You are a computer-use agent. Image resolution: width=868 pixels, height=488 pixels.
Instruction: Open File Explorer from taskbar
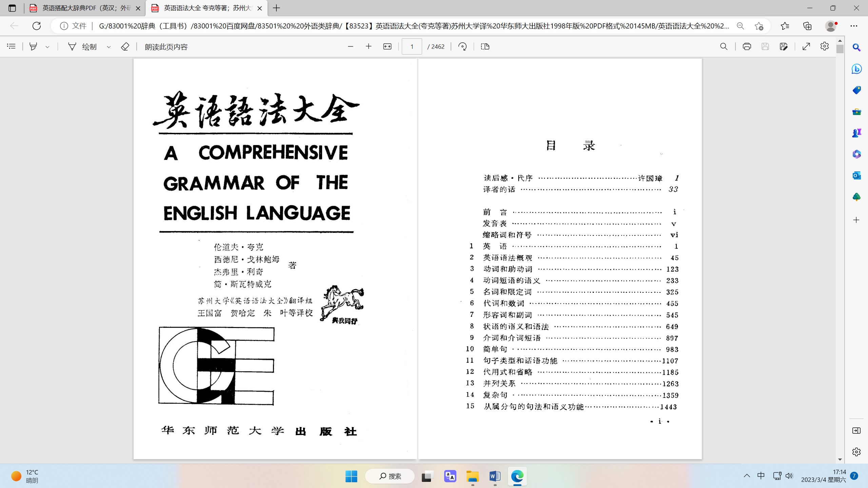coord(472,476)
